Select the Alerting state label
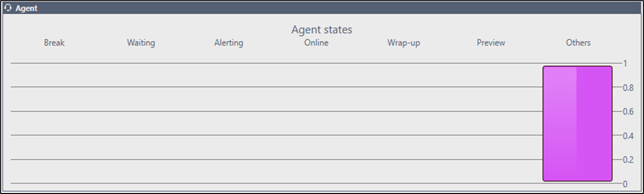Image resolution: width=644 pixels, height=194 pixels. coord(229,43)
